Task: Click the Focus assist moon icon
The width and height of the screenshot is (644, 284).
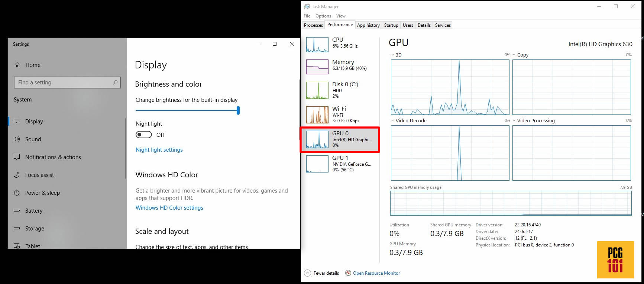Action: click(x=17, y=175)
